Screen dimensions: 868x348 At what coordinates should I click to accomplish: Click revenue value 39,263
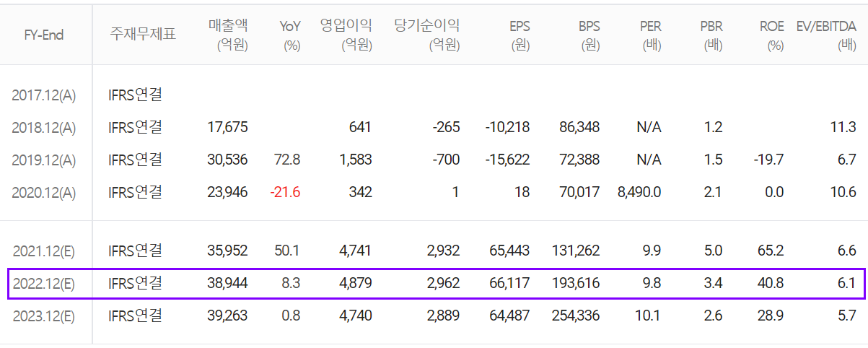click(x=228, y=316)
